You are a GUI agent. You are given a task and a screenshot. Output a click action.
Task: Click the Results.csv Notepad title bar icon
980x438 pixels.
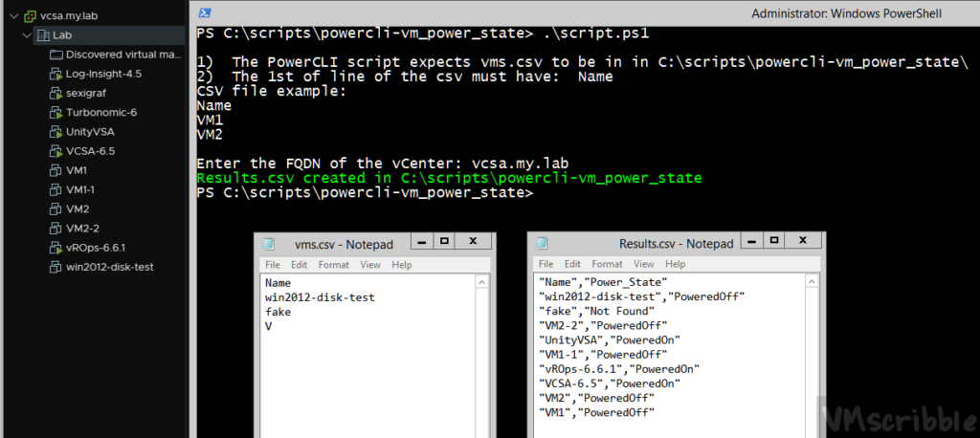pyautogui.click(x=542, y=244)
